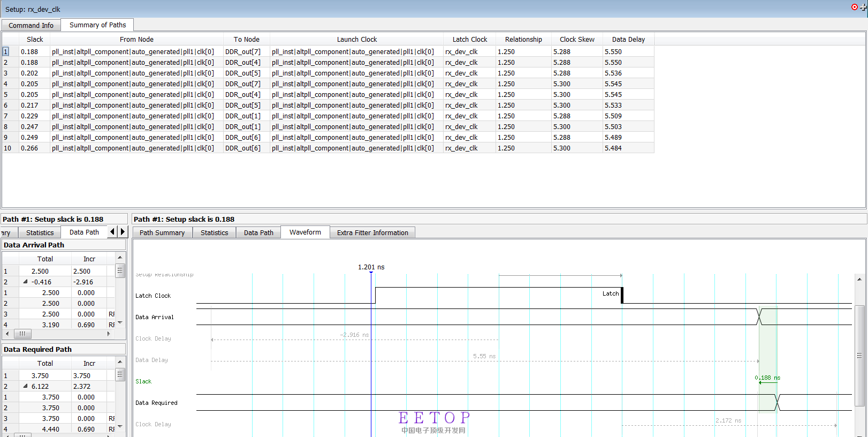Click Data Arrival Path horizontal scroll right arrow
The width and height of the screenshot is (868, 437).
(109, 334)
